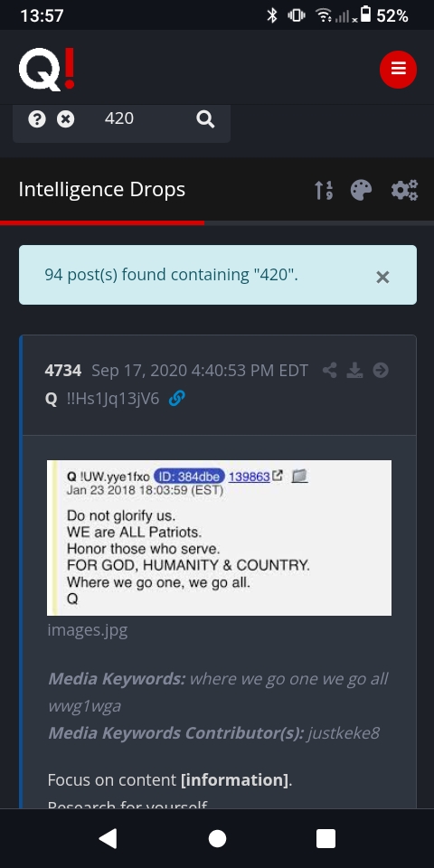This screenshot has width=434, height=868.
Task: Clear search with the X circle icon
Action: coord(66,118)
